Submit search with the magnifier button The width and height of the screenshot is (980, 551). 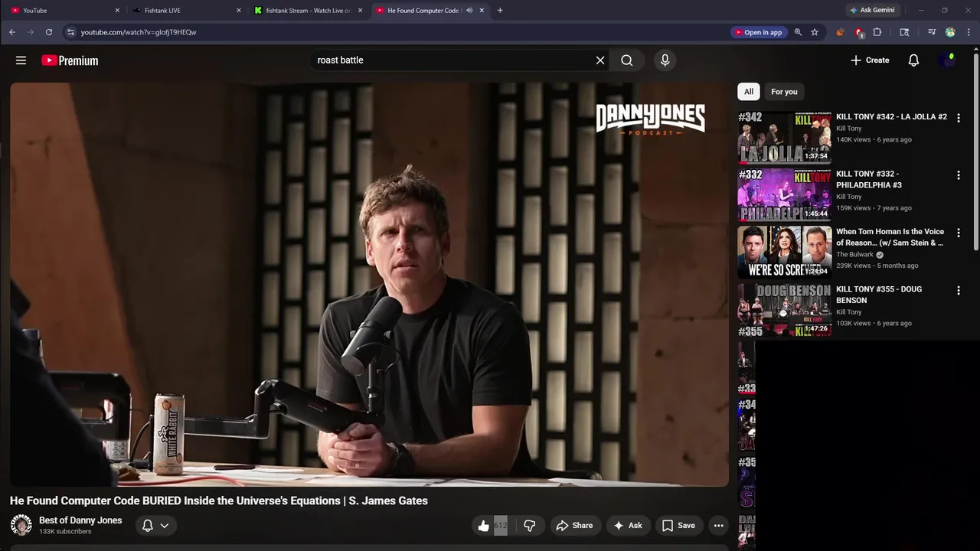coord(627,60)
